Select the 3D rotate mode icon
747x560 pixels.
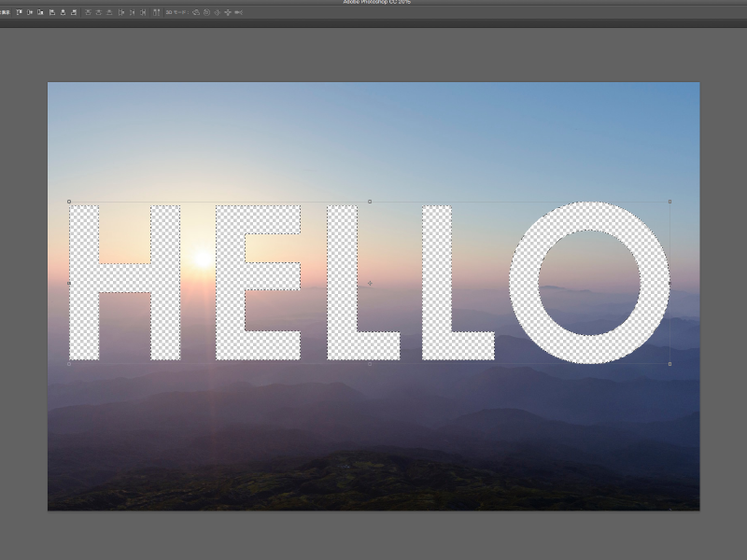pyautogui.click(x=196, y=12)
